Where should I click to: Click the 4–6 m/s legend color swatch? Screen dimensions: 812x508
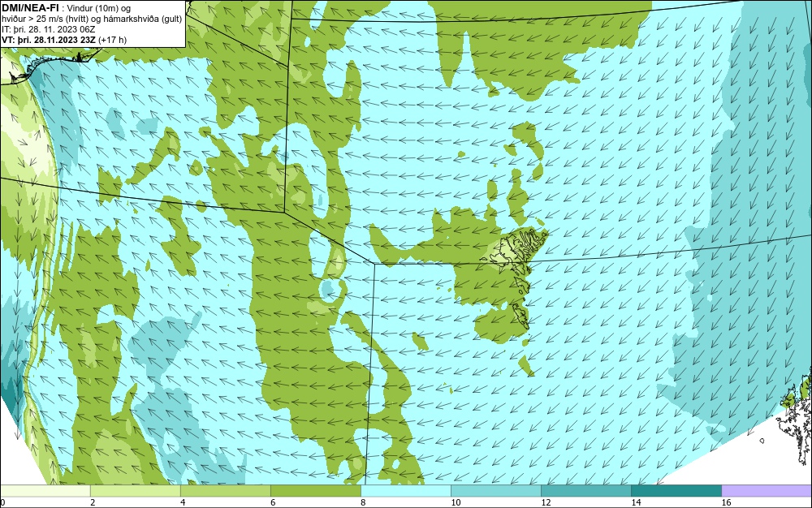tap(225, 490)
